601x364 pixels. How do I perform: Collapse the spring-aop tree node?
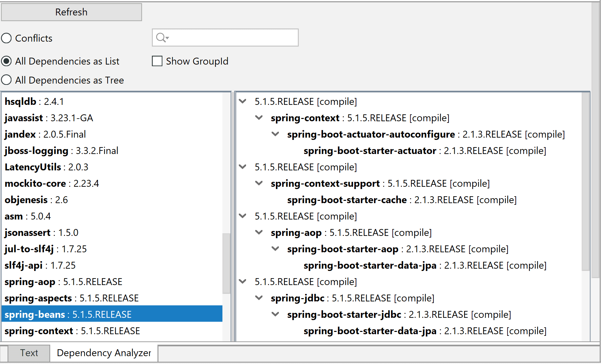259,232
